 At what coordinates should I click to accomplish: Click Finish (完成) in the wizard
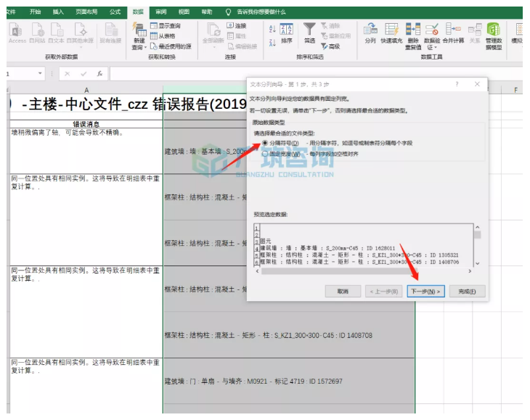467,292
